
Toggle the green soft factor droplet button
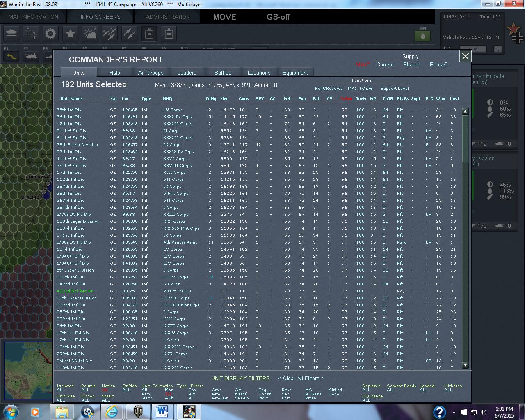click(423, 35)
